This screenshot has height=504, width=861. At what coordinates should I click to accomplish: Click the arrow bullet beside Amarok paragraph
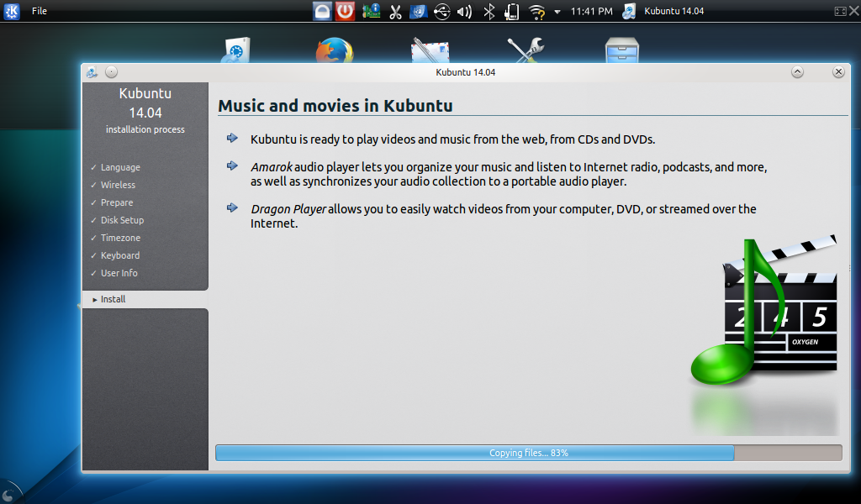232,165
